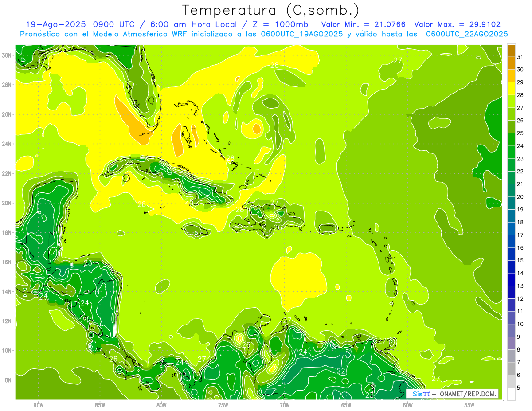
Task: Click the "28N" latitude axis label
Action: pyautogui.click(x=7, y=85)
